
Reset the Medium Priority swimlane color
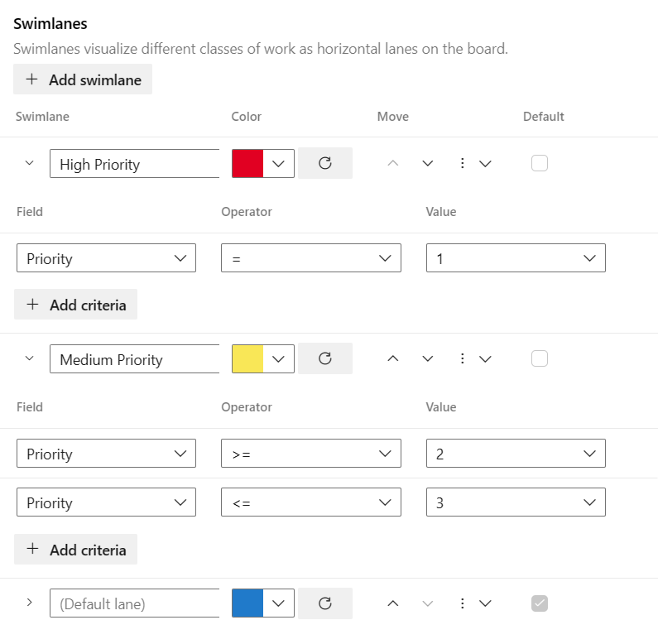[324, 358]
